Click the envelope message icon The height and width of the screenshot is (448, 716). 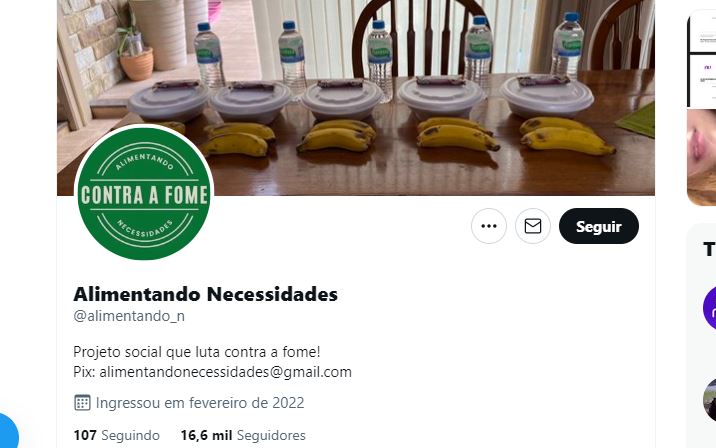click(532, 226)
